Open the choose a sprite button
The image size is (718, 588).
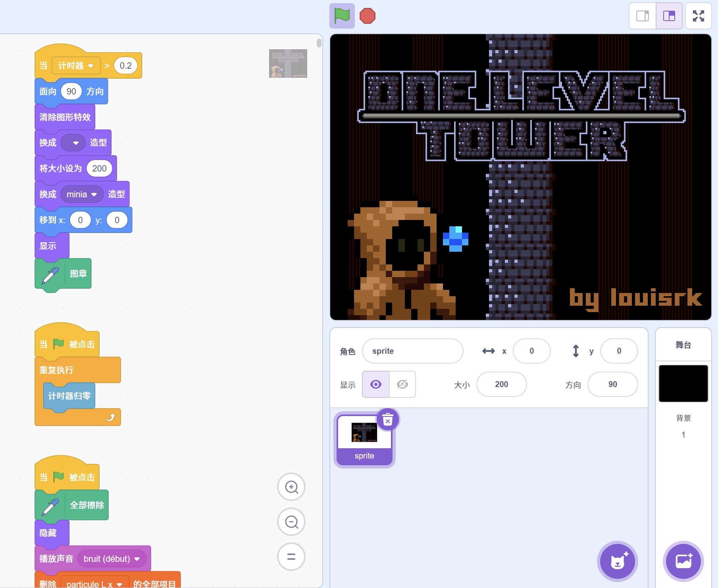[x=617, y=561]
